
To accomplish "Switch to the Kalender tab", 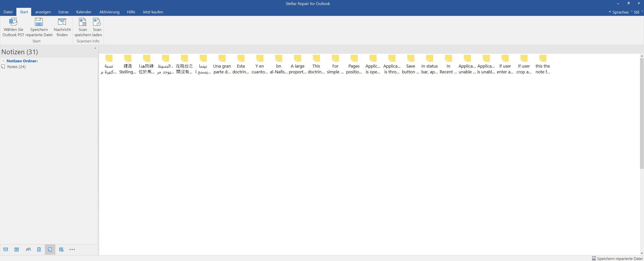I will [x=84, y=12].
